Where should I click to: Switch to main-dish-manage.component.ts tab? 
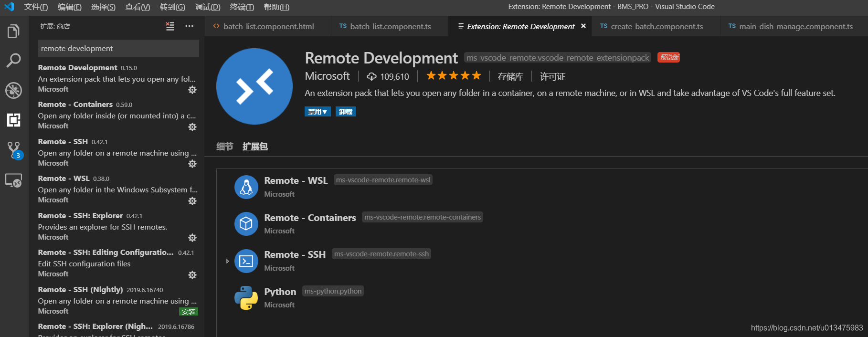coord(794,26)
